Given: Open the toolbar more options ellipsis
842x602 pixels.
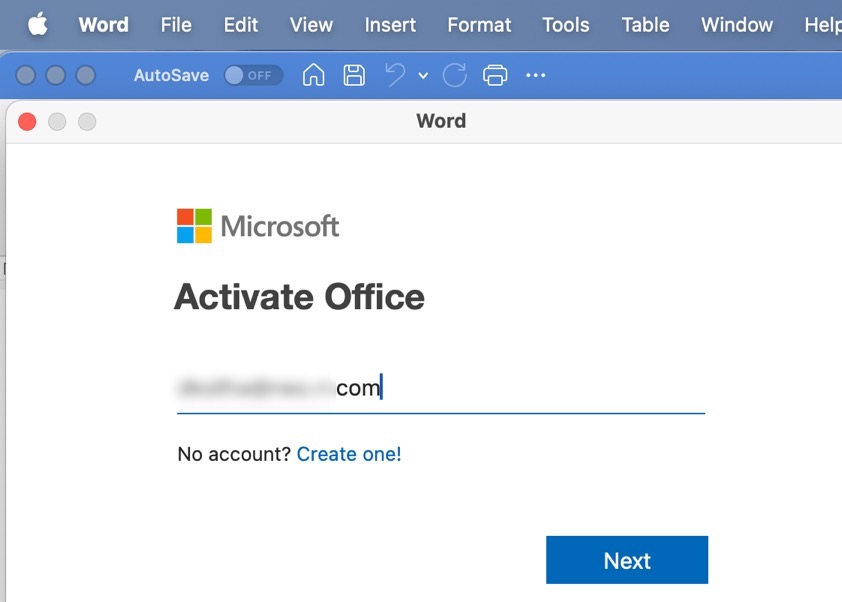Looking at the screenshot, I should (535, 76).
